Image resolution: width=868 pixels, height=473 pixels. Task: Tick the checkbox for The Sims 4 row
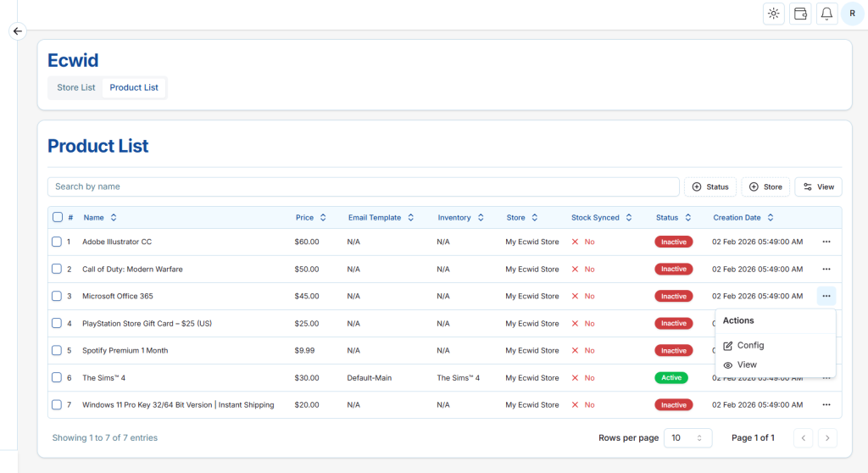coord(58,378)
